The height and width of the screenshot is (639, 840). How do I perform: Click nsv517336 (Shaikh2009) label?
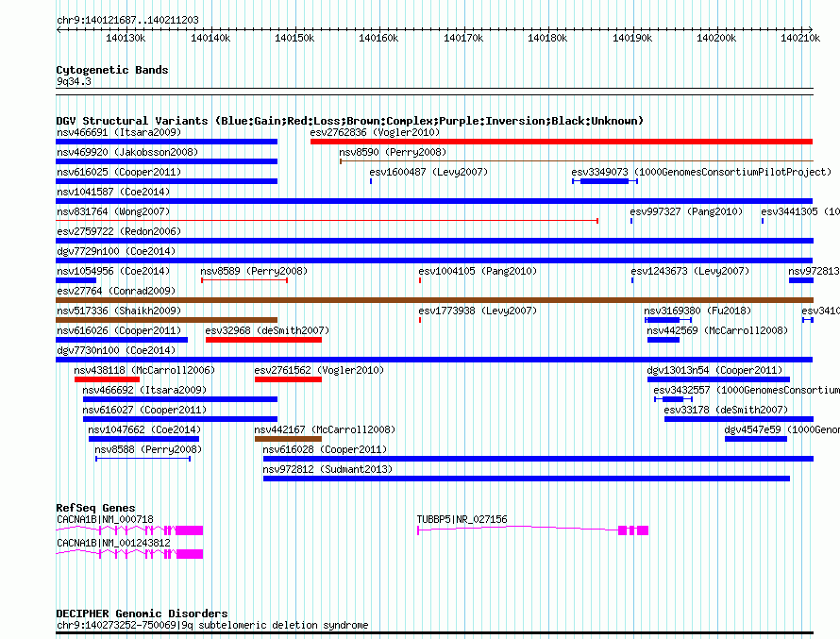119,311
